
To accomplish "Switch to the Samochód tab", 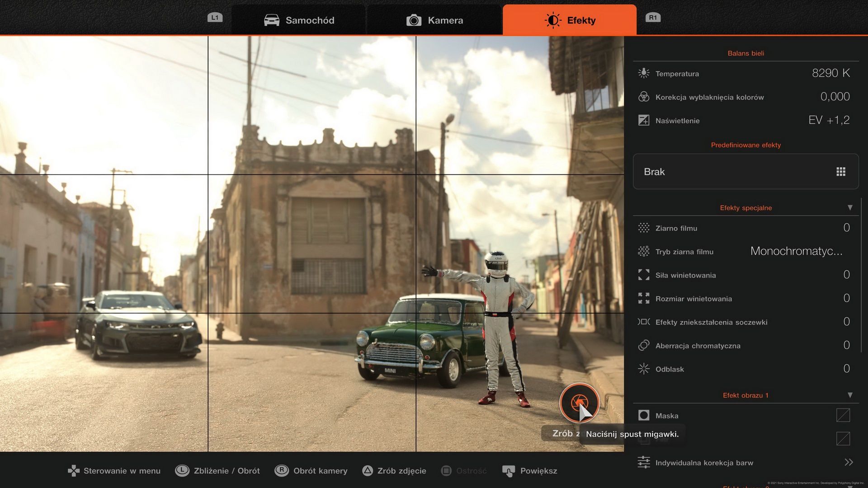I will (298, 20).
